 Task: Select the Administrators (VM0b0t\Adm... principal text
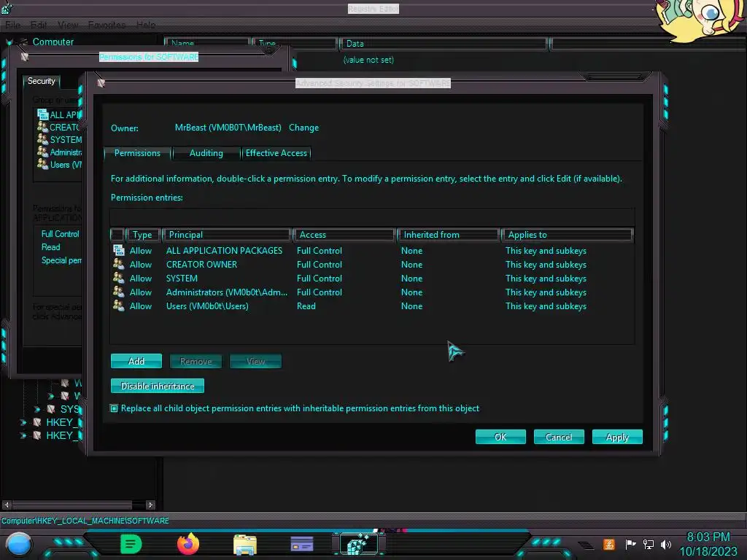(x=227, y=292)
